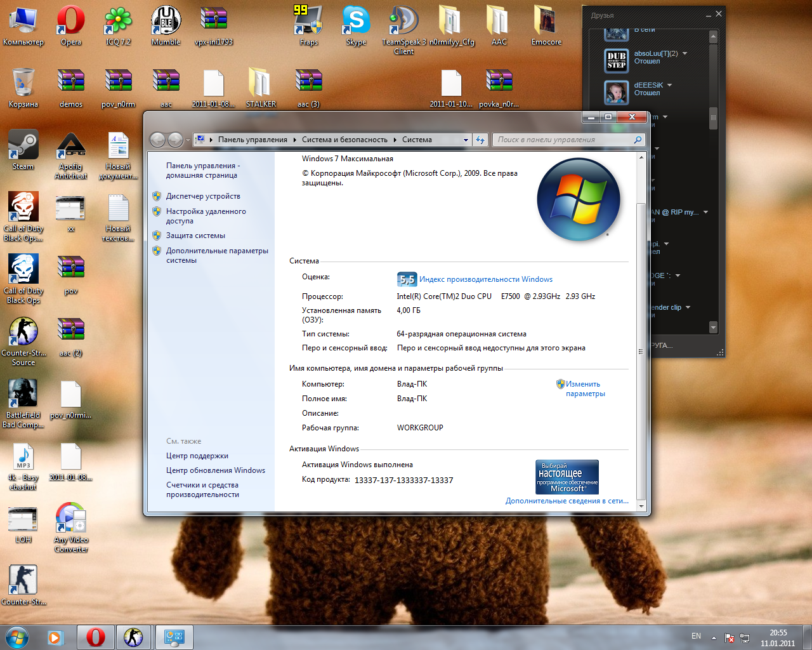Open the EN language indicator
Screen dimensions: 812x650
tap(696, 636)
